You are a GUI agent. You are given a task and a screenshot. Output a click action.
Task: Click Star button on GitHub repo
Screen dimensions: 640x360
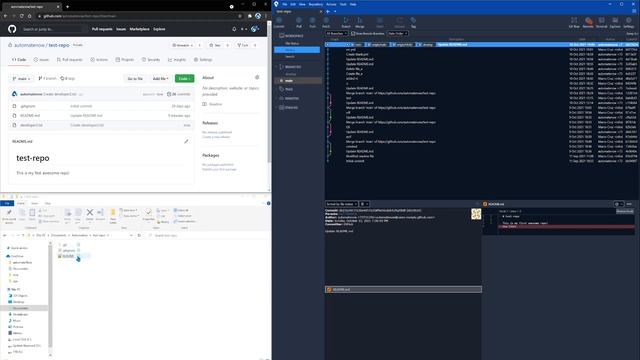point(215,45)
